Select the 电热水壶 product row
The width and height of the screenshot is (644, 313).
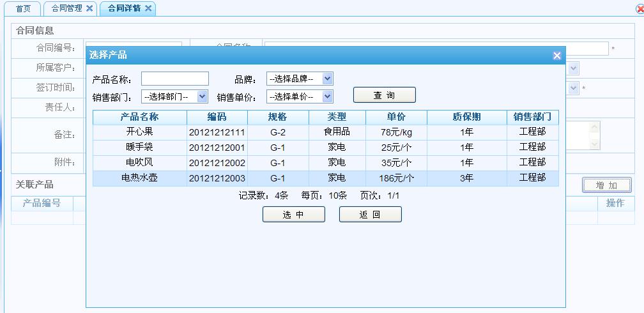[139, 178]
